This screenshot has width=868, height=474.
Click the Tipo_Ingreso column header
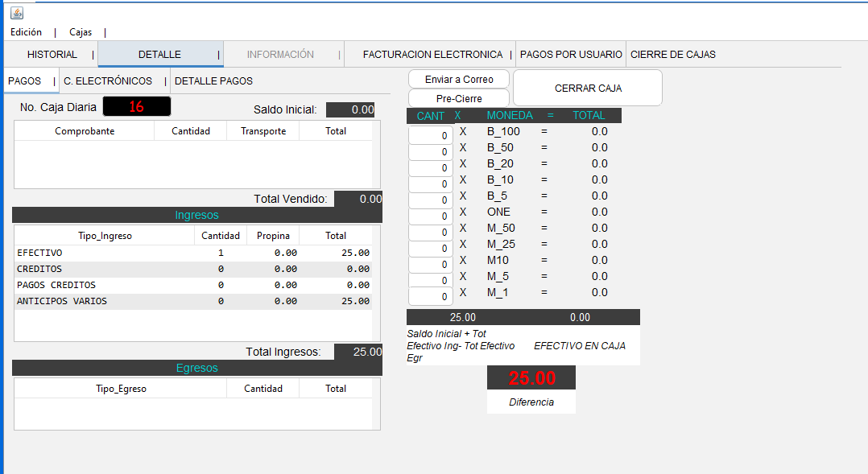[105, 236]
